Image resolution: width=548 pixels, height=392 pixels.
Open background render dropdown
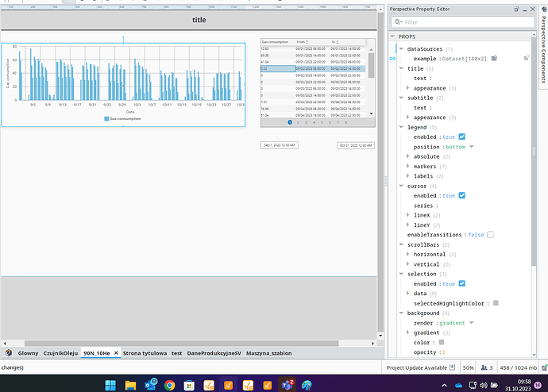click(x=472, y=322)
